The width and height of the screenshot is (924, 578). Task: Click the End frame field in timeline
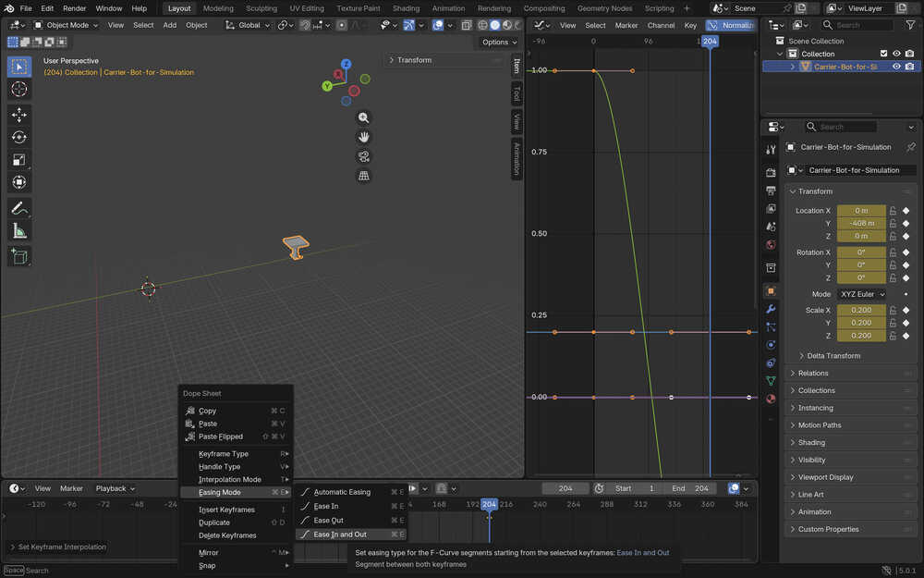point(690,488)
